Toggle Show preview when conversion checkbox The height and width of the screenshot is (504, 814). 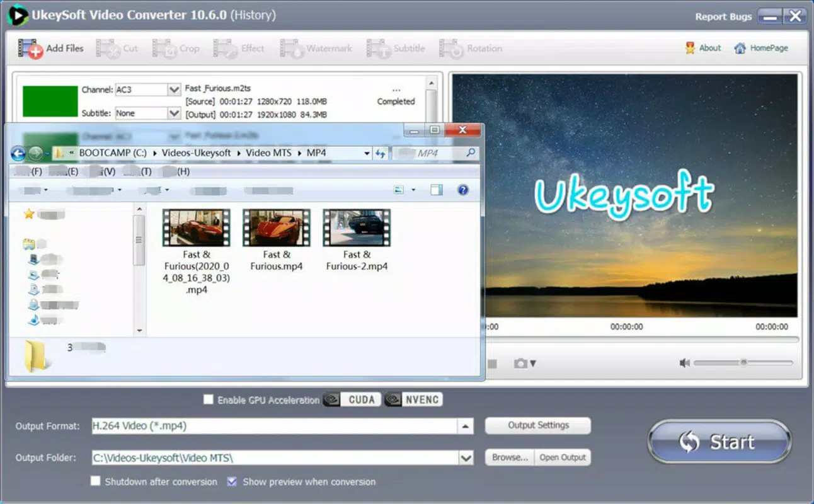coord(232,481)
